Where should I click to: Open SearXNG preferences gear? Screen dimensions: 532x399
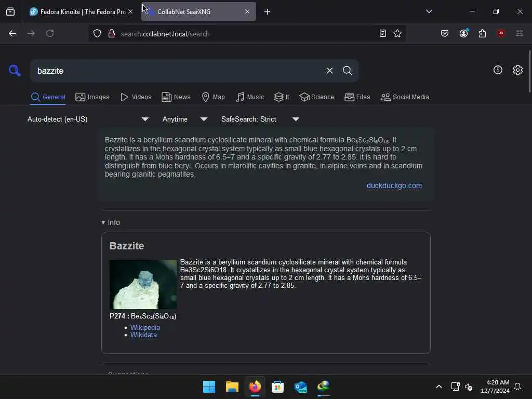(x=518, y=70)
